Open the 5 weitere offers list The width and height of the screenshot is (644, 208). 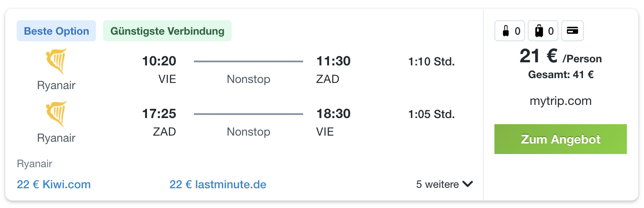(x=444, y=184)
